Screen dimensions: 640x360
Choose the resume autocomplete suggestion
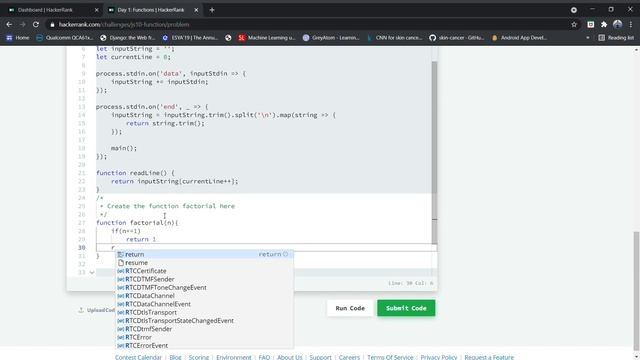click(204, 263)
